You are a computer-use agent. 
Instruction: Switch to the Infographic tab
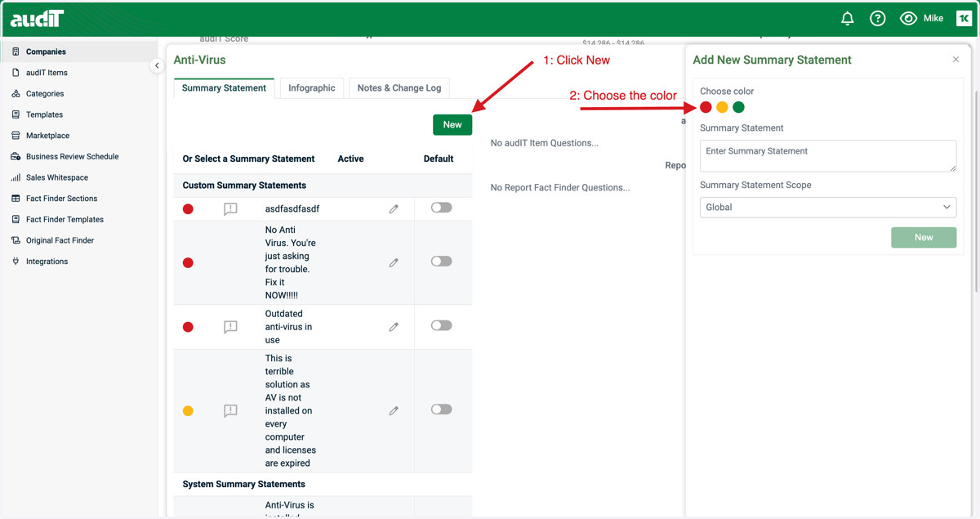pyautogui.click(x=311, y=87)
